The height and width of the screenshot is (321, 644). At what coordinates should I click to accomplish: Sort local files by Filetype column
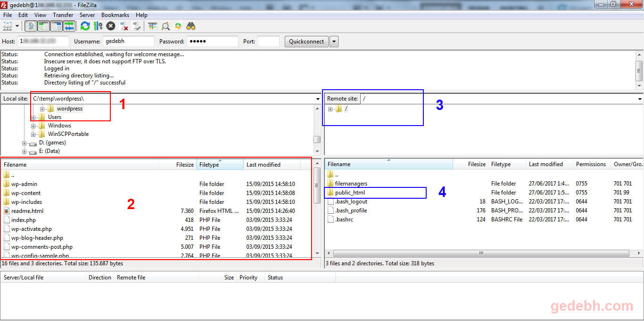point(220,165)
